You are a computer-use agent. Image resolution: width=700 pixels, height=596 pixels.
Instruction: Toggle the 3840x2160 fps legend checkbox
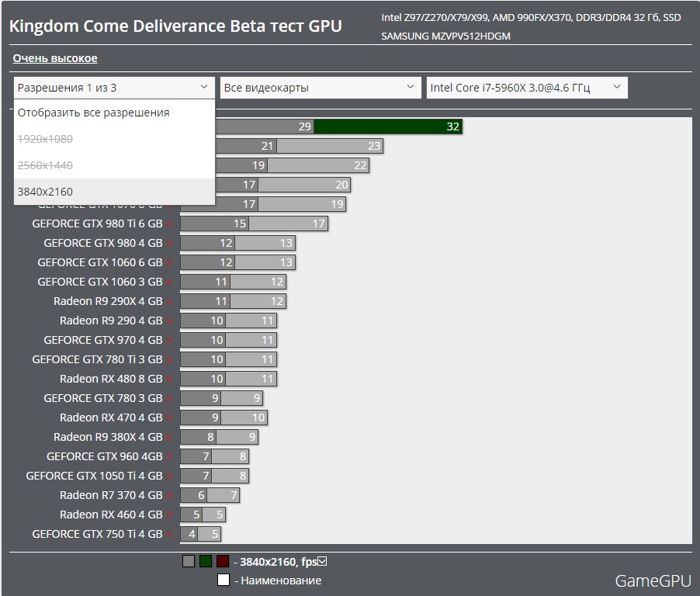322,561
